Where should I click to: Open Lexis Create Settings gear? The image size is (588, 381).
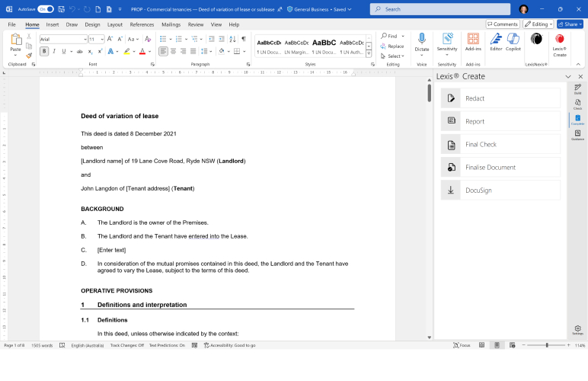tap(577, 330)
